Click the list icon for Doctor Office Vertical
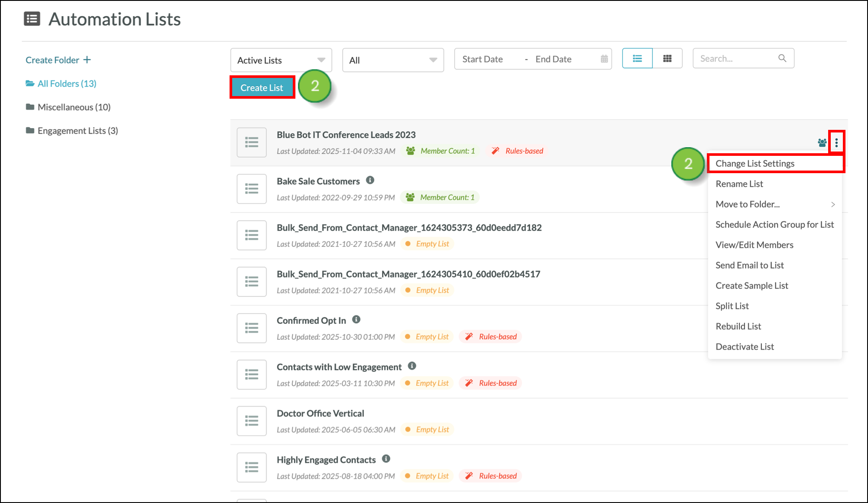This screenshot has width=868, height=503. 251,421
